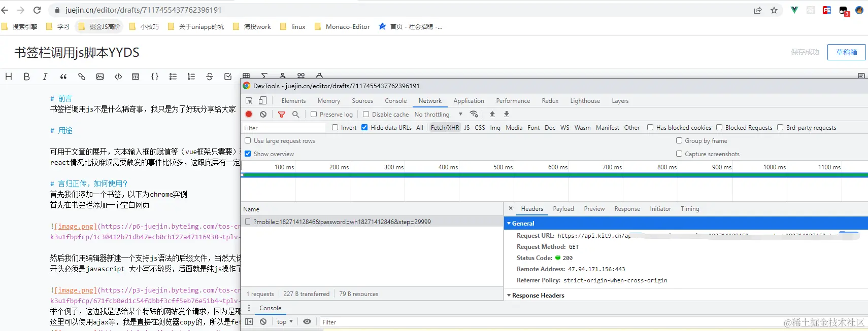Toggle the network filter funnel icon
The width and height of the screenshot is (868, 331).
point(282,115)
